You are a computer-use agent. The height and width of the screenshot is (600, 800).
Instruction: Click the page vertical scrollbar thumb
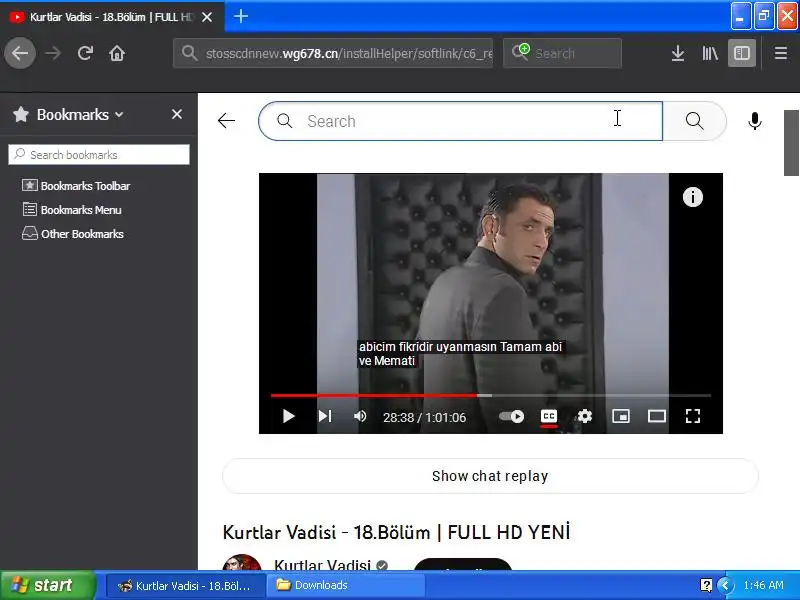tap(791, 143)
